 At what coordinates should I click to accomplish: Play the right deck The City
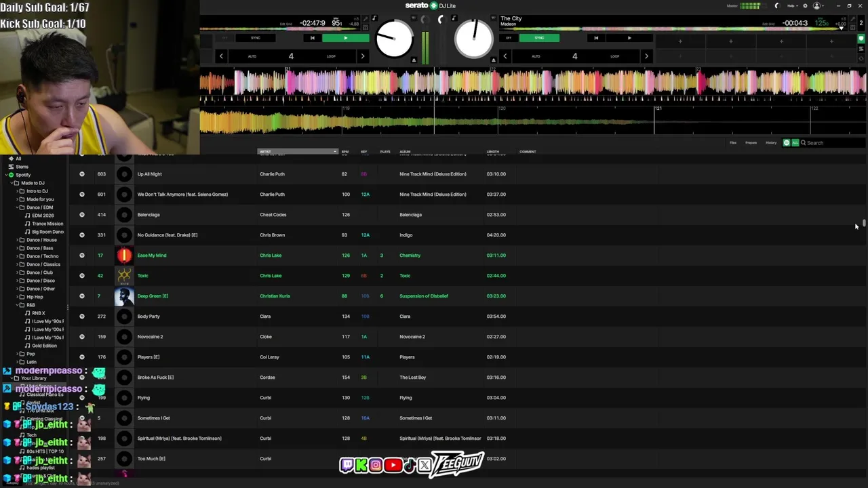point(629,38)
